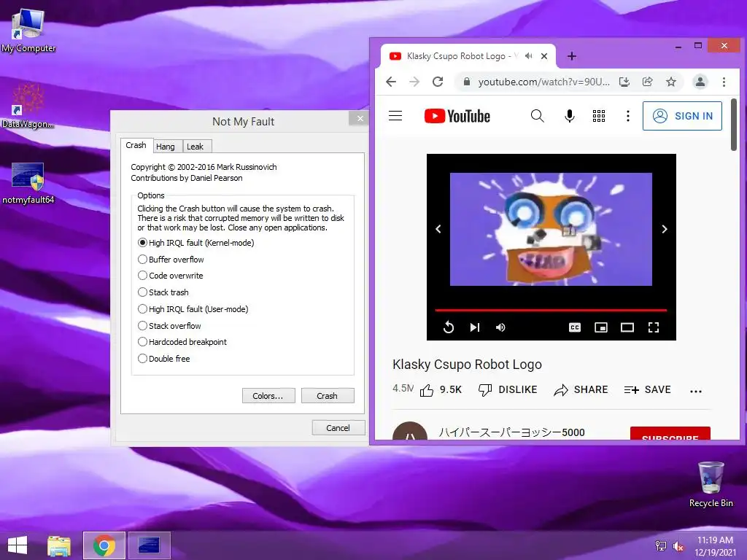
Task: Replay the video
Action: click(449, 327)
